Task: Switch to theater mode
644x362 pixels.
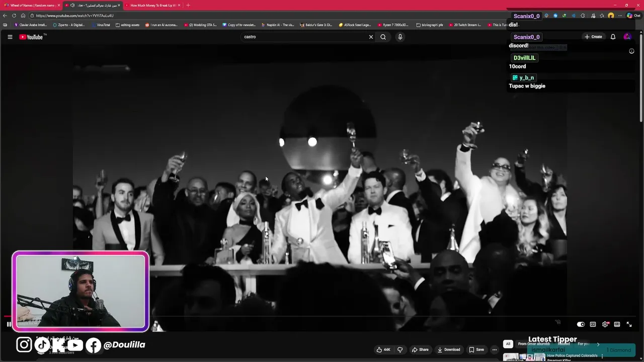Action: [617, 324]
